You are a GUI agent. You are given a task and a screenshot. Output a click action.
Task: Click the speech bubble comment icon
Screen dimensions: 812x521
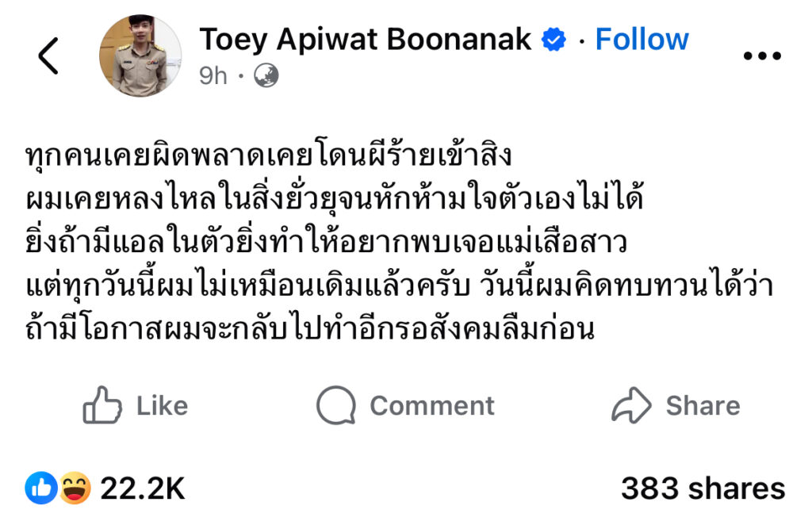335,405
